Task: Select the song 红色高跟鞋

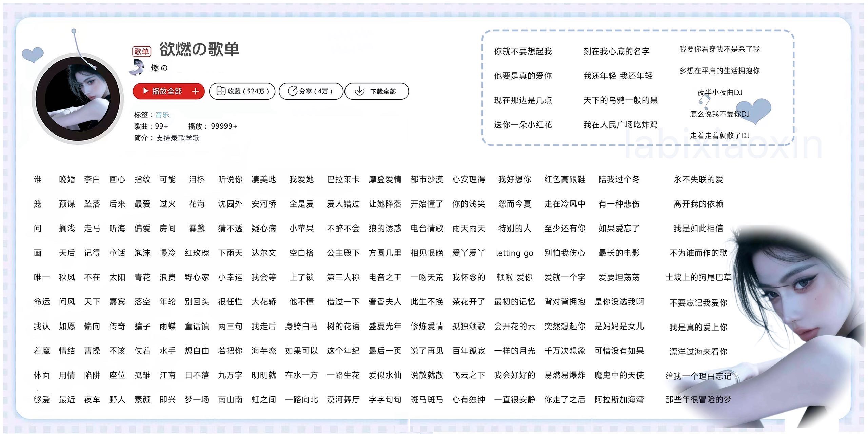Action: (565, 179)
